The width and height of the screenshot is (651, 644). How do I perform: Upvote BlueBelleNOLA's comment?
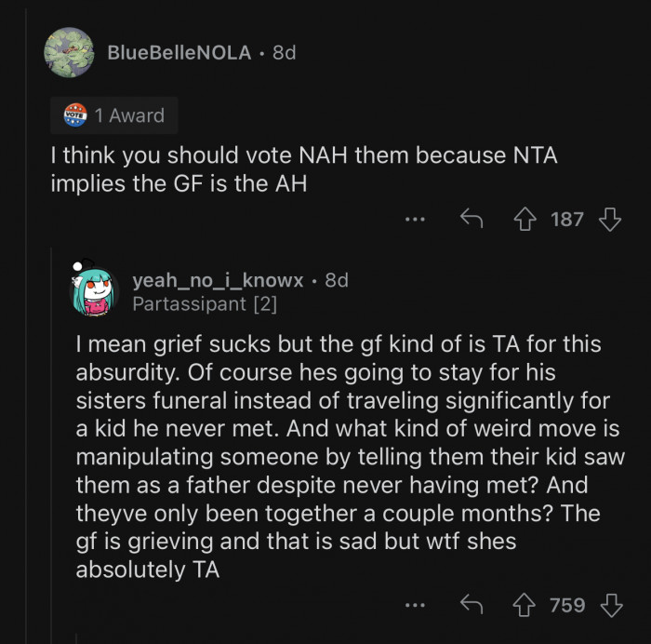pos(526,220)
